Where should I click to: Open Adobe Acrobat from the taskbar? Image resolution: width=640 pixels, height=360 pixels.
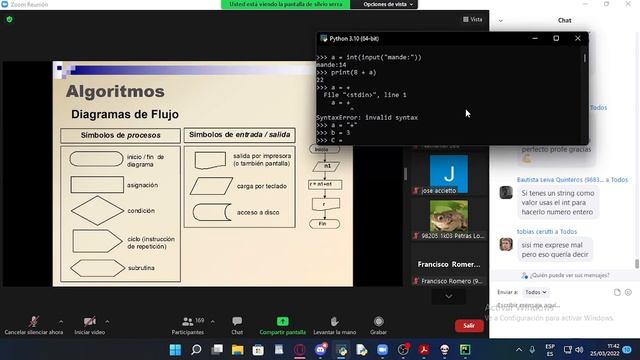424,350
